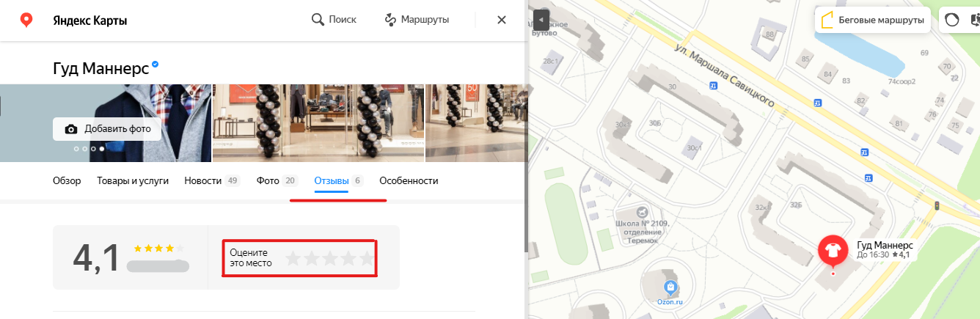
Task: Click the red Yandex Maps pin logo
Action: click(26, 20)
